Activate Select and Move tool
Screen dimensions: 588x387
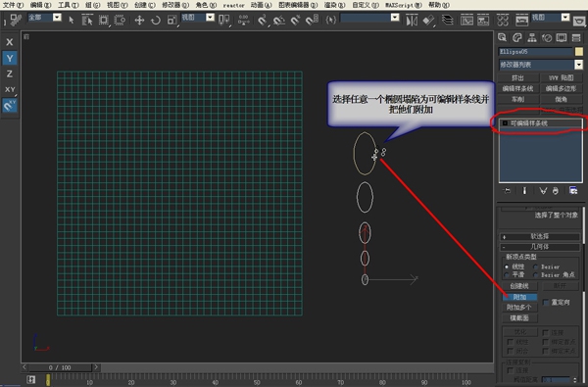[139, 20]
